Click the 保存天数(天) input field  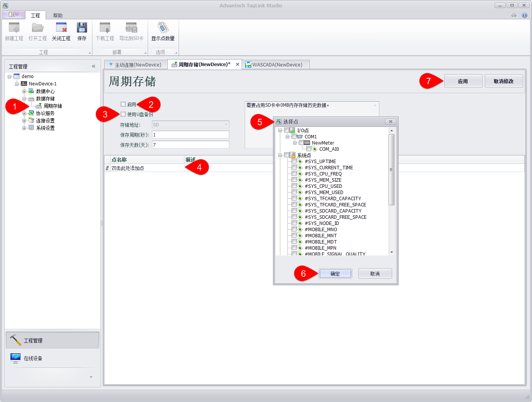(190, 145)
